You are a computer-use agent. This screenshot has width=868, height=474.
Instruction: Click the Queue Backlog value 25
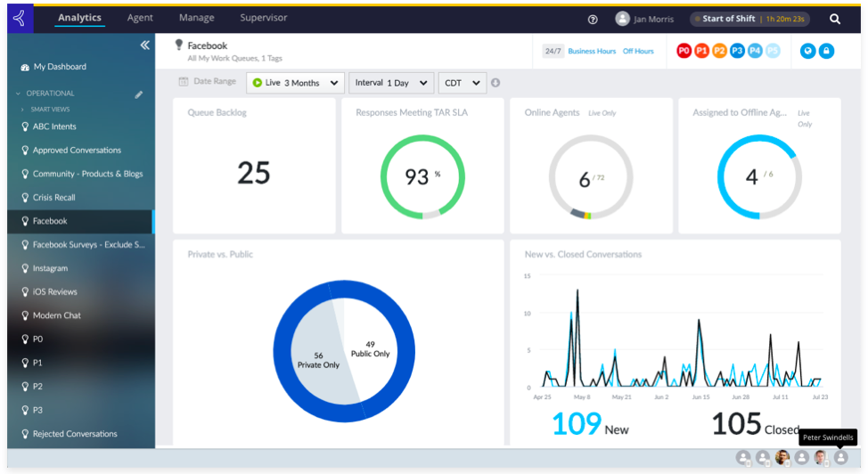(253, 173)
